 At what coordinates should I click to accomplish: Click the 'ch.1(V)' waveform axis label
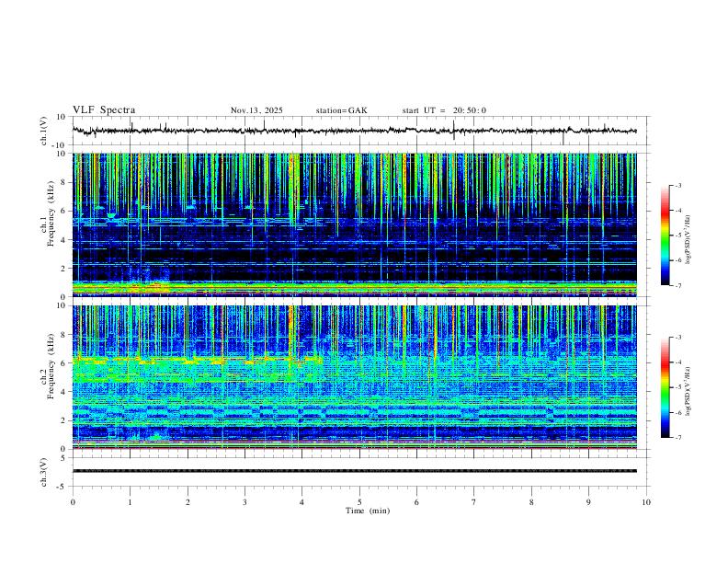[43, 131]
